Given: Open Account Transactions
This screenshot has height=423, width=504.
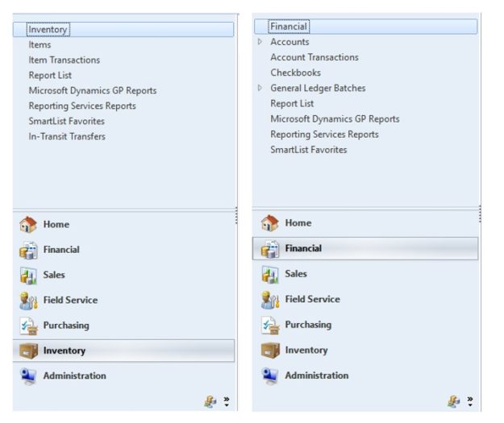Looking at the screenshot, I should coord(314,57).
